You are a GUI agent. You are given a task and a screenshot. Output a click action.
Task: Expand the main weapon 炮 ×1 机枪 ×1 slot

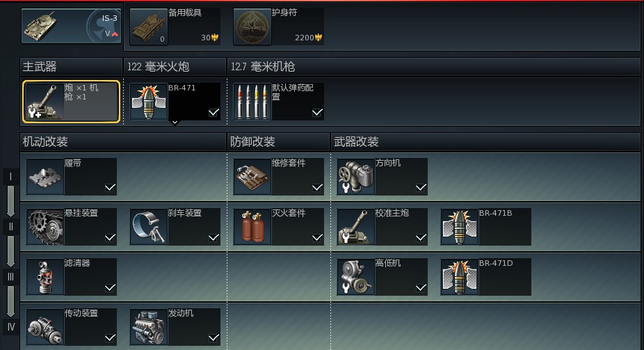(x=71, y=102)
